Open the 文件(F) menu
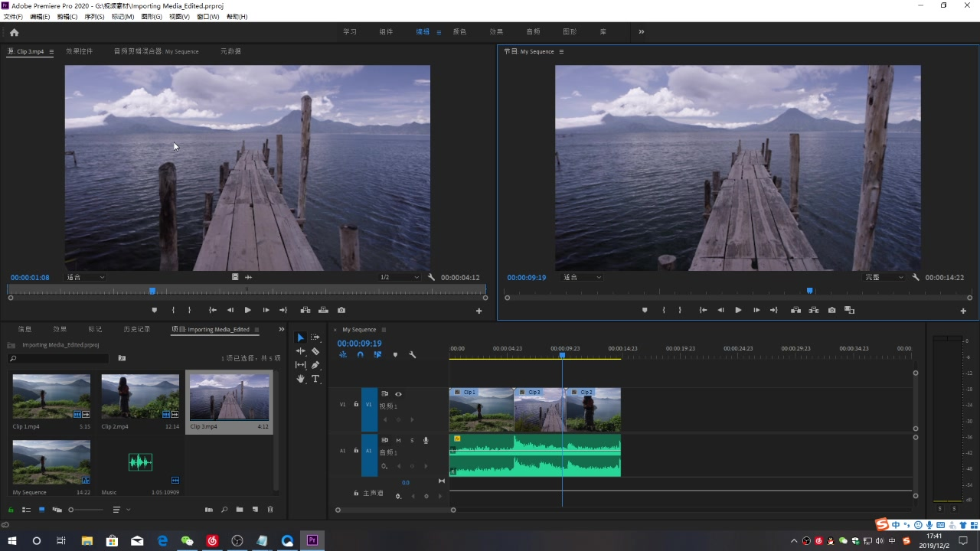 click(13, 16)
